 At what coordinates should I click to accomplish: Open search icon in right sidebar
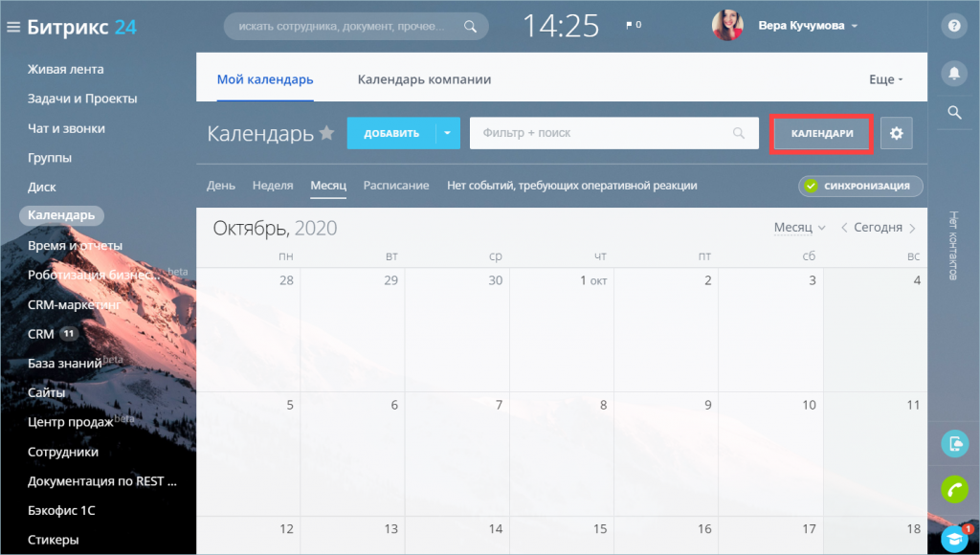(953, 113)
